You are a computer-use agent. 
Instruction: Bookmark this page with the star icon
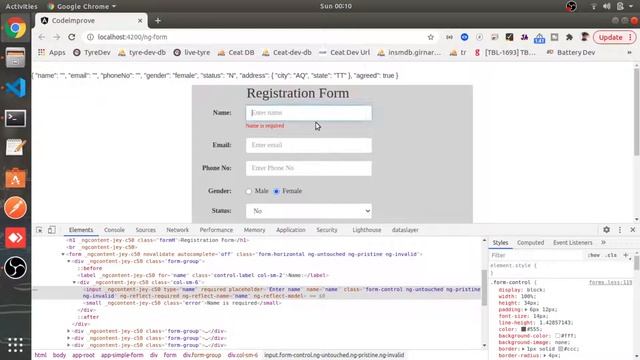click(431, 37)
